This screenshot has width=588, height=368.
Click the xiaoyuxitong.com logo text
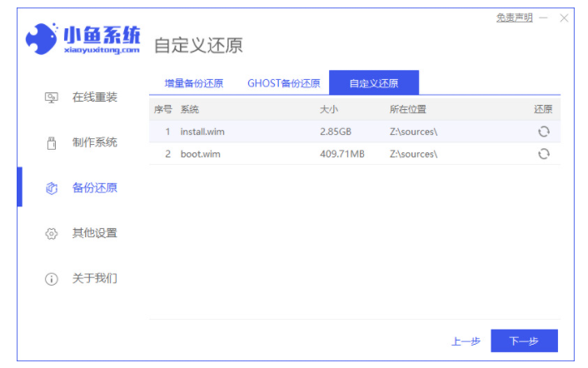(102, 50)
